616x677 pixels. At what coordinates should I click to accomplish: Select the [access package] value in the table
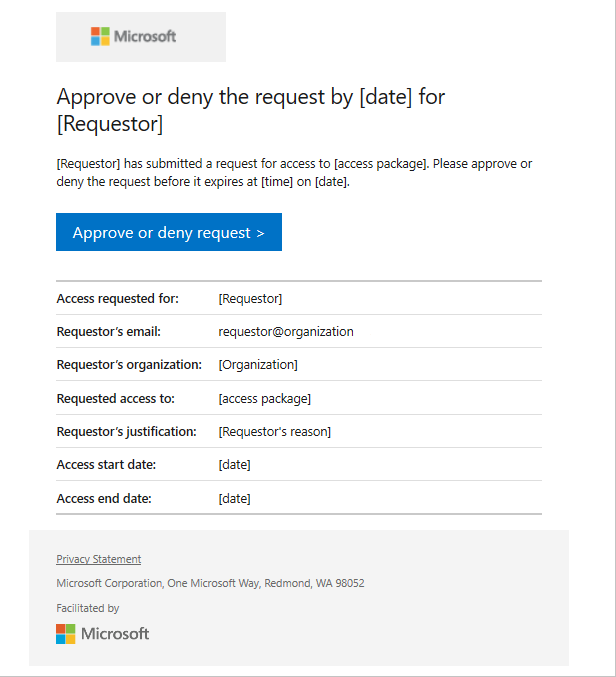coord(264,399)
